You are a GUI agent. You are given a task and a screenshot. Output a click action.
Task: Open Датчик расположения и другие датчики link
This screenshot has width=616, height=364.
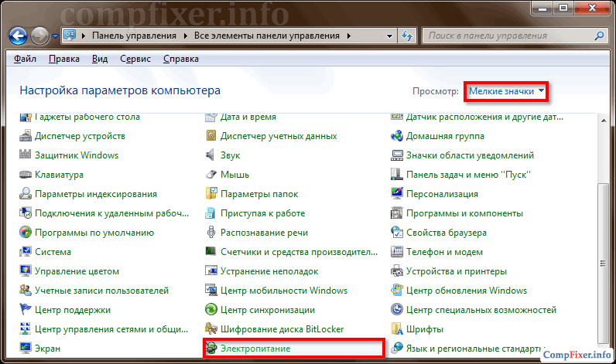click(x=484, y=117)
